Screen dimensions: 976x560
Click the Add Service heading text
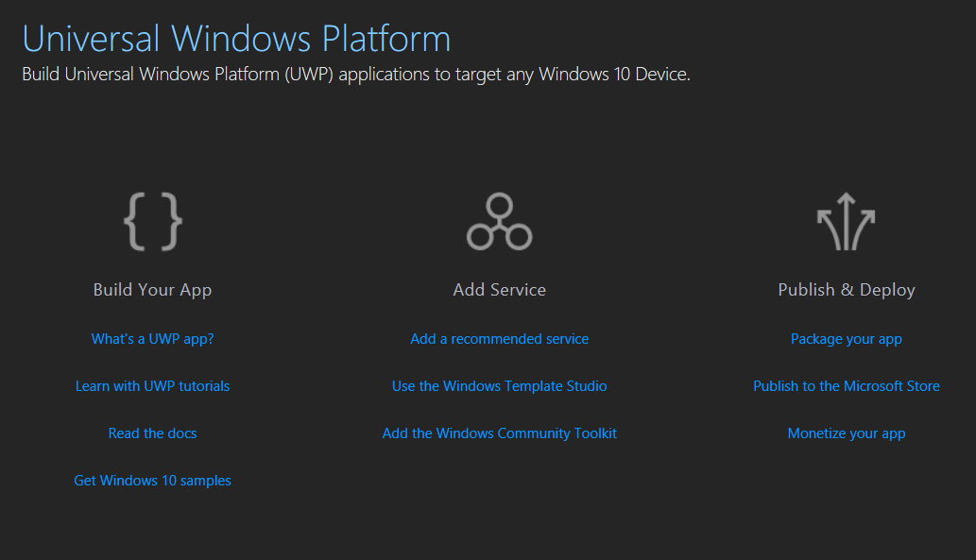(x=499, y=290)
